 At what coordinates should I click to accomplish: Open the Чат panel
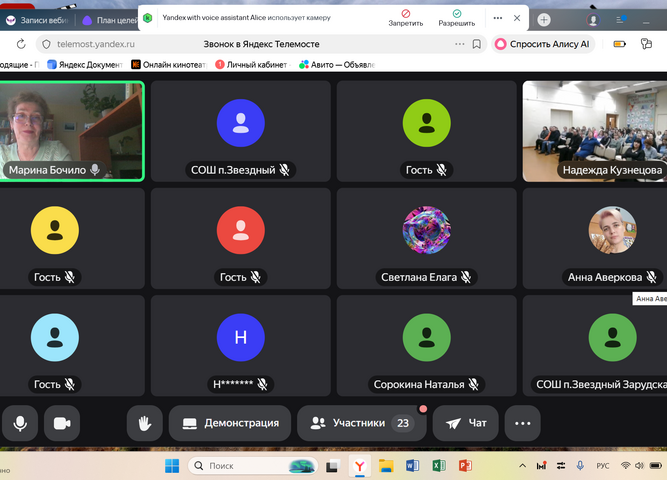coord(466,423)
